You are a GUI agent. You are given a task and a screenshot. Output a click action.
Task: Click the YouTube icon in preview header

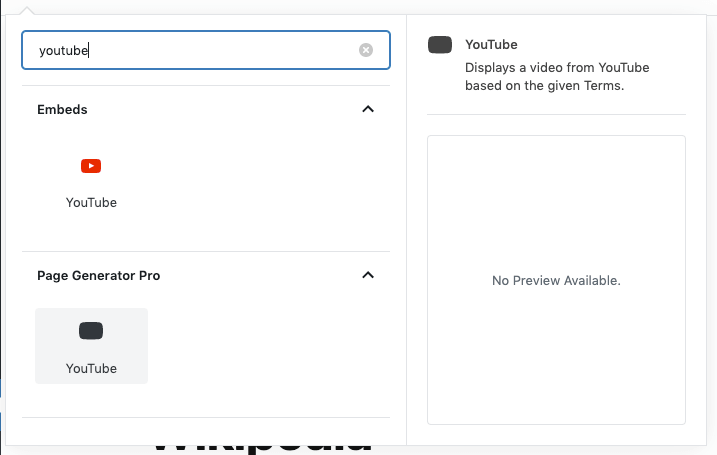(x=440, y=45)
